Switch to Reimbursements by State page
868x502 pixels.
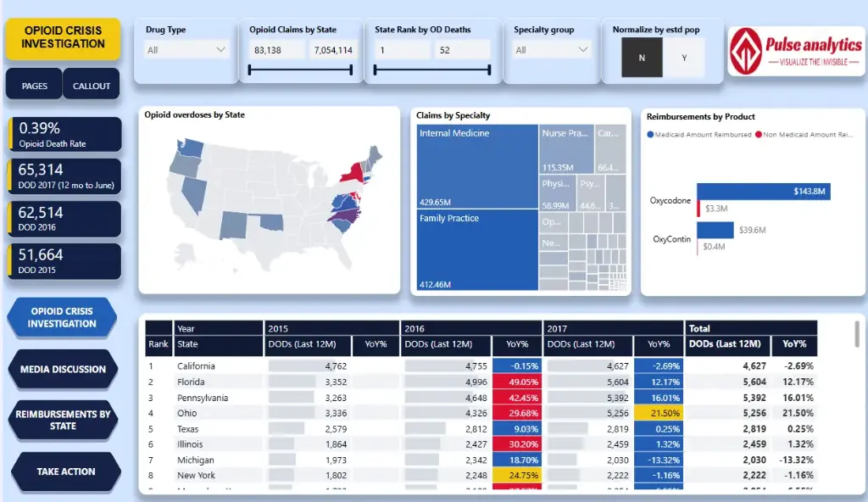pos(63,421)
